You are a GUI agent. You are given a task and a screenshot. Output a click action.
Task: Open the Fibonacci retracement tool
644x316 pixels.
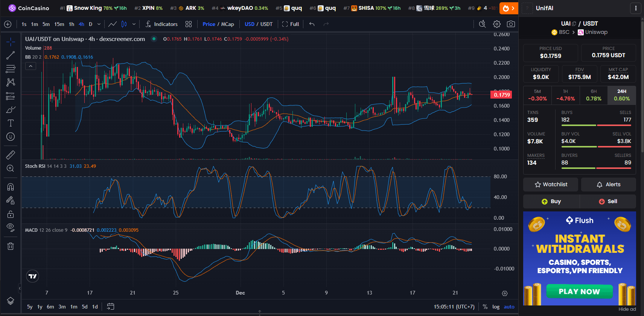11,69
